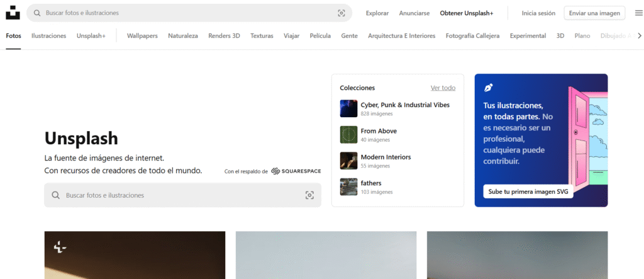The image size is (644, 279).
Task: Open Experimental category
Action: point(528,36)
